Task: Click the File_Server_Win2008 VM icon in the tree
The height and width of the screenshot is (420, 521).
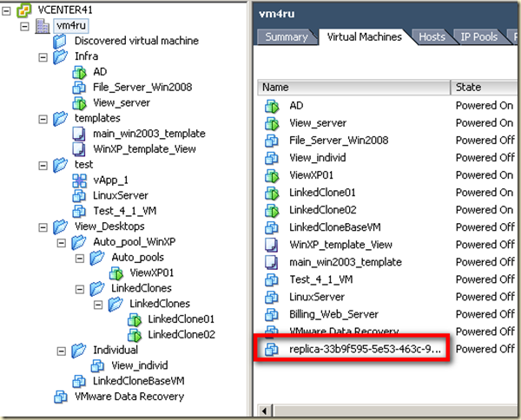Action: pos(79,88)
